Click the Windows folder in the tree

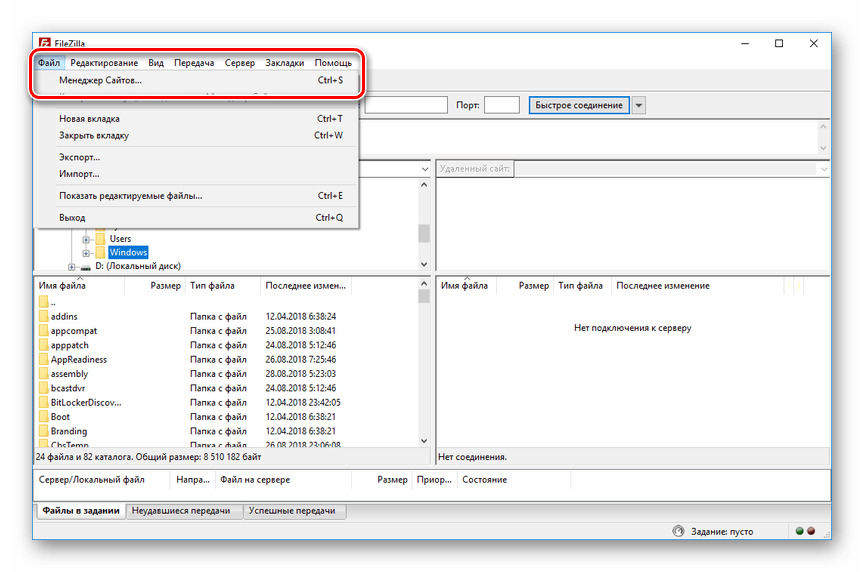128,253
